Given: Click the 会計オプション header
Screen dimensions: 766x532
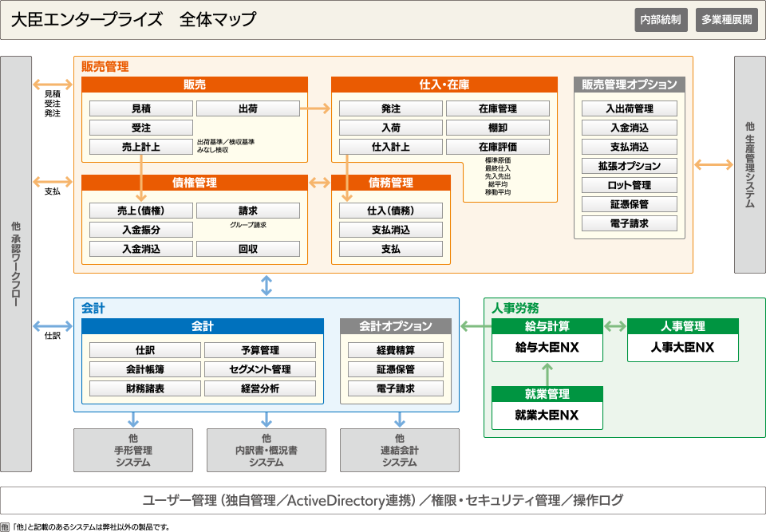Looking at the screenshot, I should 396,326.
